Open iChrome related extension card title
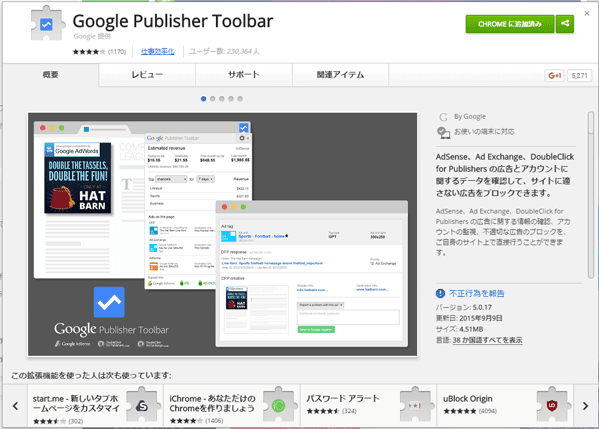The width and height of the screenshot is (599, 429). [x=212, y=403]
